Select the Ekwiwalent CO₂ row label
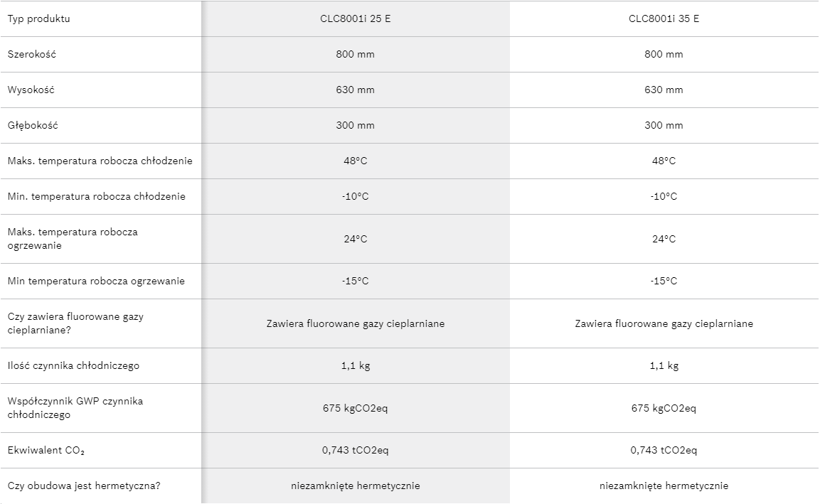 pyautogui.click(x=46, y=451)
